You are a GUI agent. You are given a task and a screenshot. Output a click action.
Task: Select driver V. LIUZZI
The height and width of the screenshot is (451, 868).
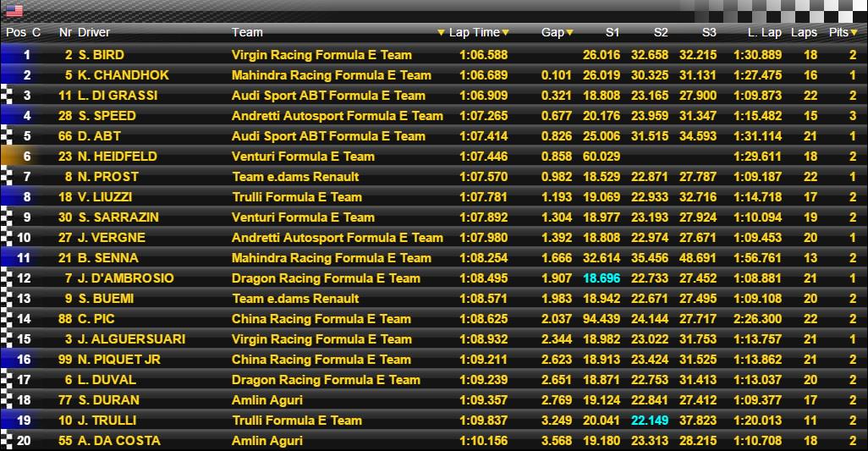[x=105, y=197]
